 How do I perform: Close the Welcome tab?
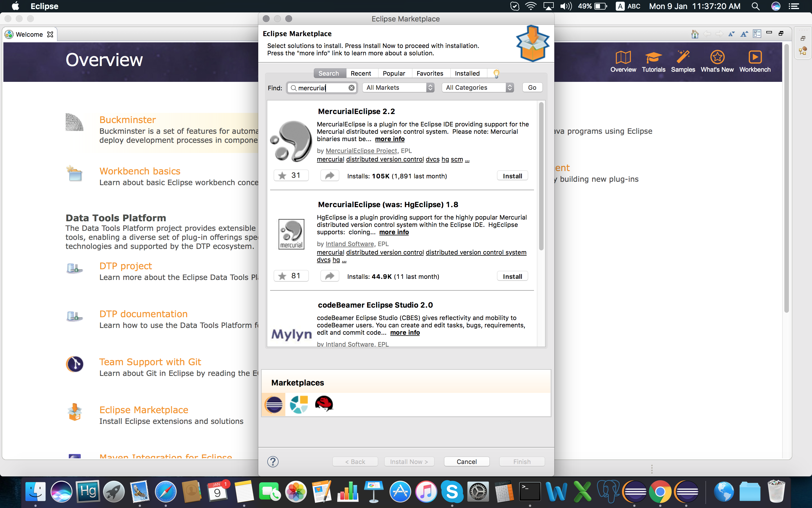[50, 34]
